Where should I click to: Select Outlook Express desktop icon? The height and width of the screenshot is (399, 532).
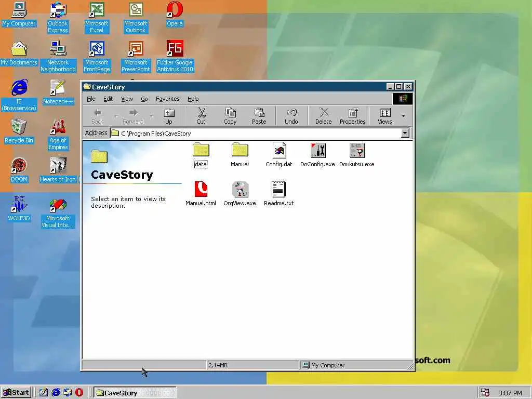58,18
